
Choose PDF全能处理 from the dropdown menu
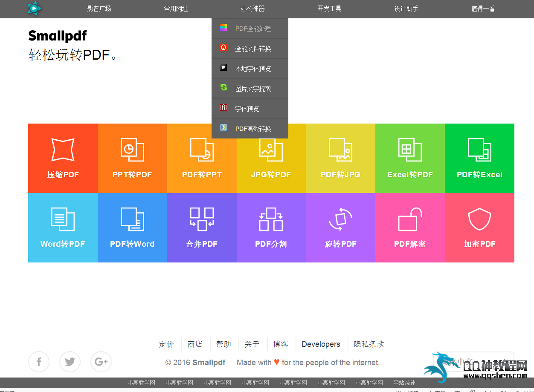pos(250,29)
